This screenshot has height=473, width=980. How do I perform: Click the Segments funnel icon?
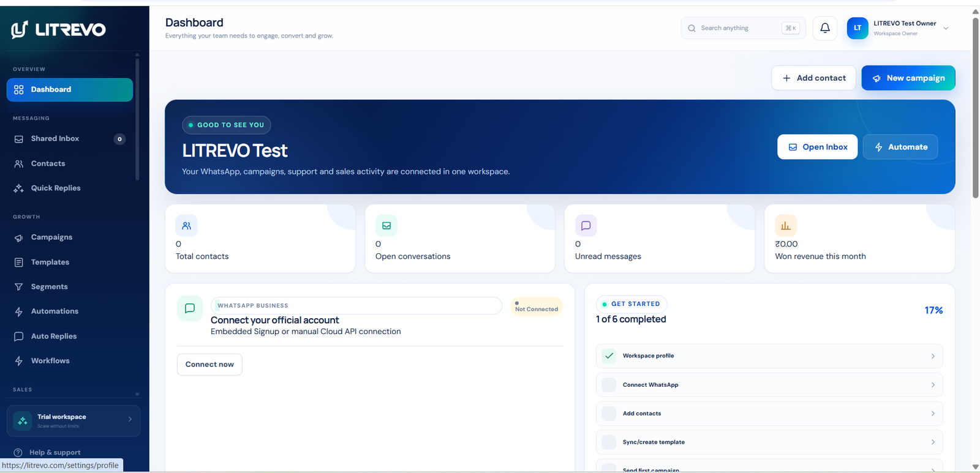tap(19, 287)
